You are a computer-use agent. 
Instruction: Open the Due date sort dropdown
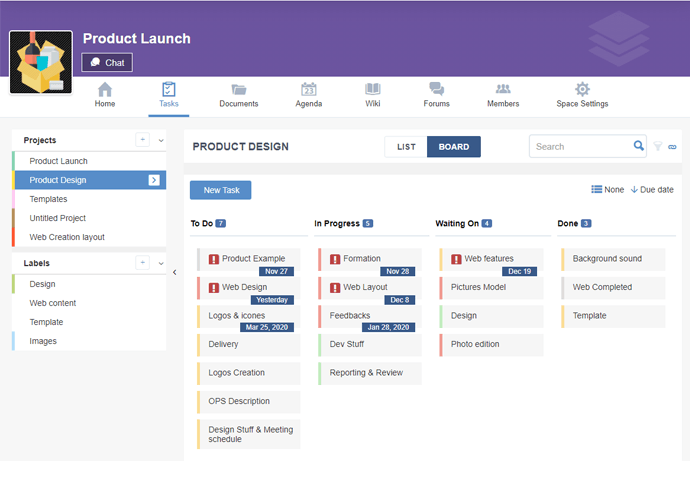(652, 190)
